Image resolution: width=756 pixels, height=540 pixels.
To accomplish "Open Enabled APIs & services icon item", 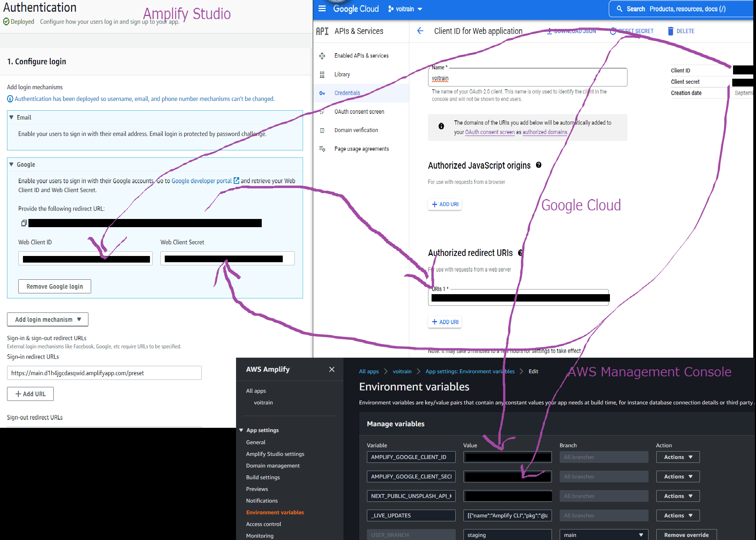I will (322, 56).
